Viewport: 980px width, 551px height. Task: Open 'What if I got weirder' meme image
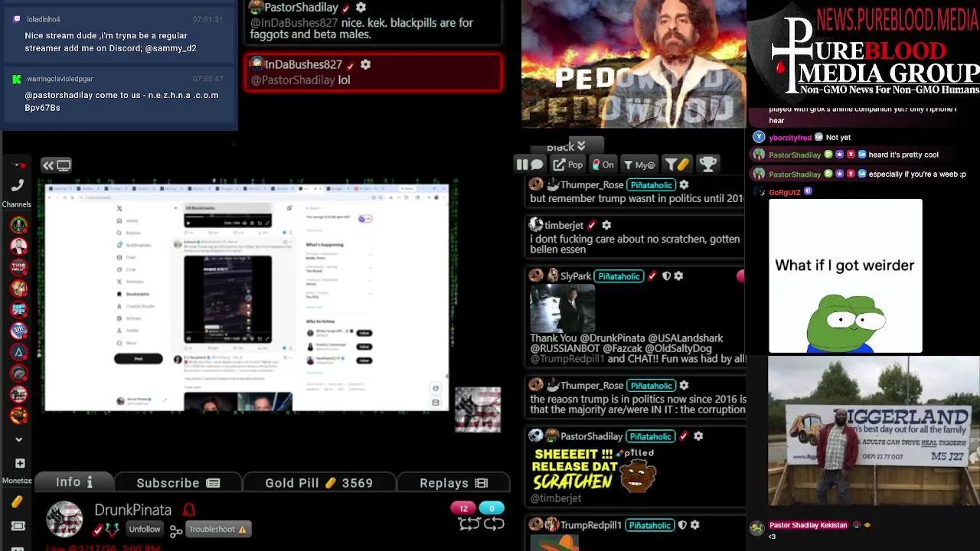pyautogui.click(x=845, y=276)
